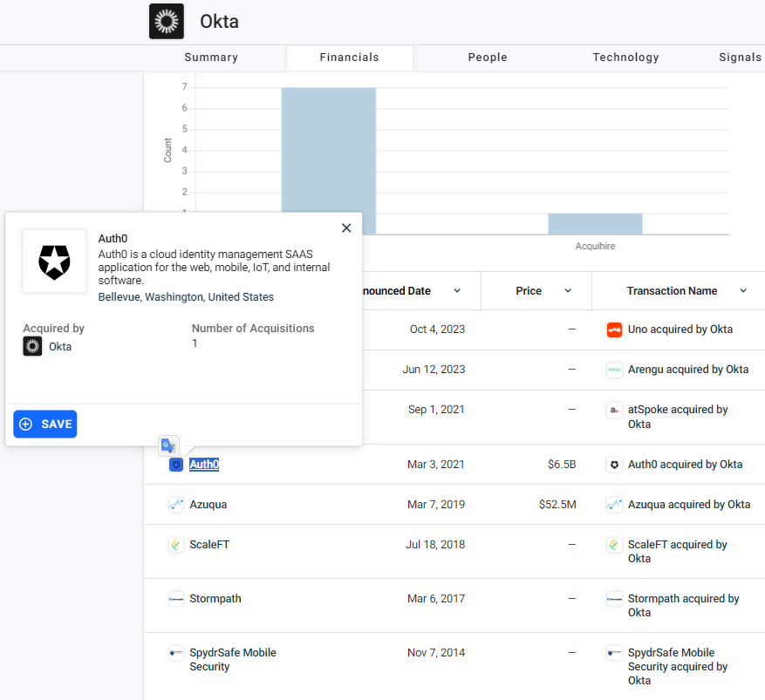Image resolution: width=765 pixels, height=700 pixels.
Task: Open ScaleFT acquired by Okta transaction
Action: click(x=677, y=551)
